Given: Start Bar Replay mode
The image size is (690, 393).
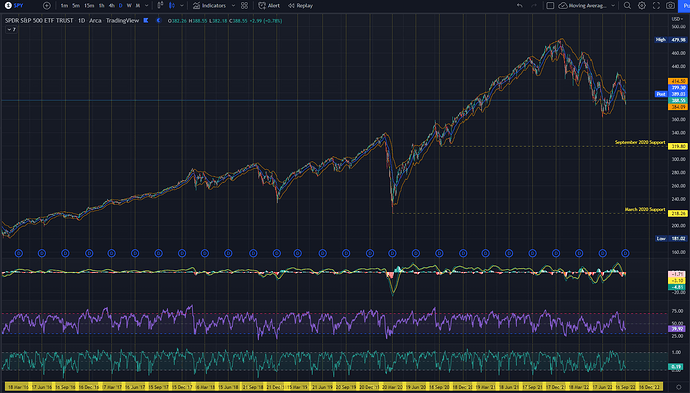Looking at the screenshot, I should [x=300, y=6].
